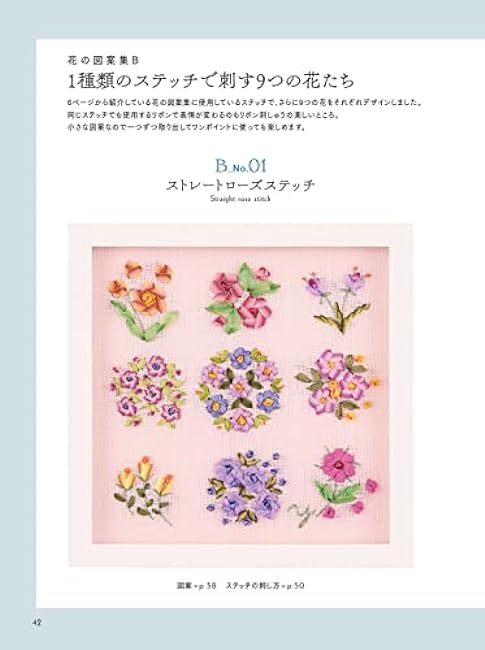Click the 花の図案集B section label
The image size is (485, 650).
pos(102,61)
